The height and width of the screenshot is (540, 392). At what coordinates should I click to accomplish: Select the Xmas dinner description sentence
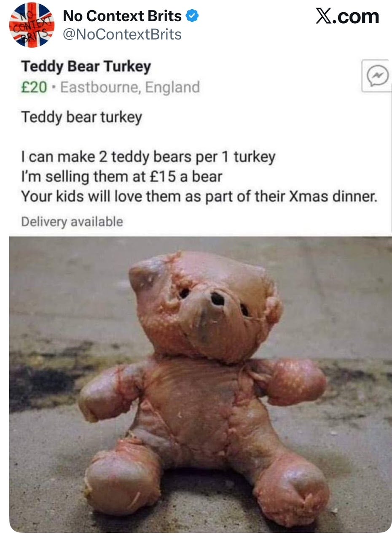coord(199,196)
